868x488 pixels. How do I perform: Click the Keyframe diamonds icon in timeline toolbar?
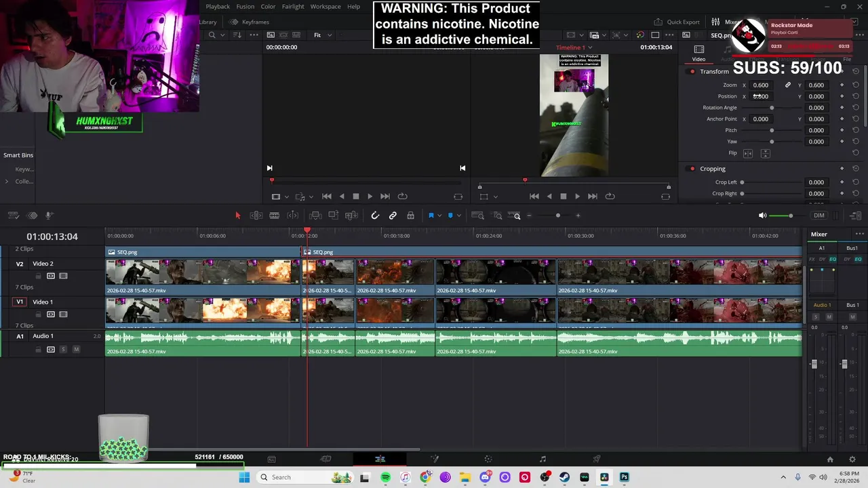click(x=32, y=216)
